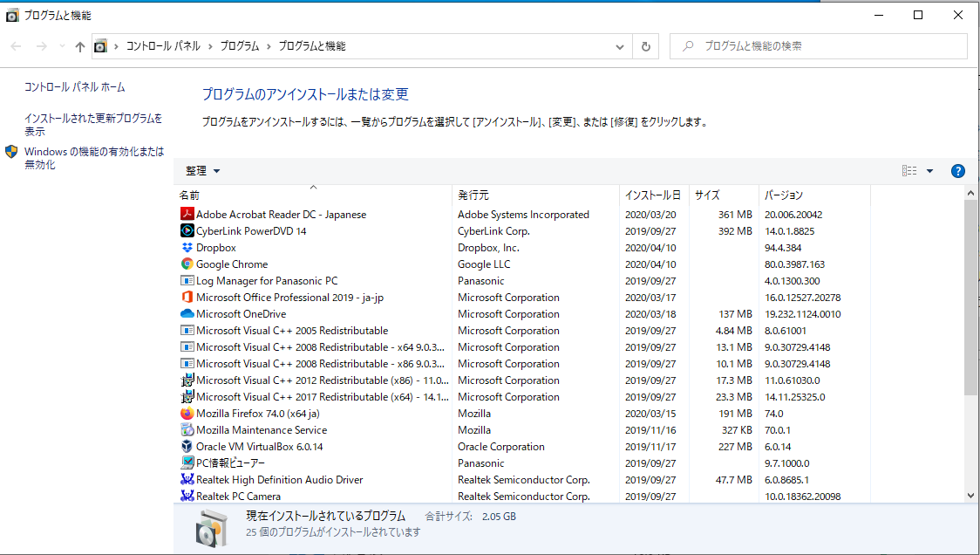This screenshot has width=980, height=555.
Task: Sort by バージョン column header
Action: [x=814, y=195]
